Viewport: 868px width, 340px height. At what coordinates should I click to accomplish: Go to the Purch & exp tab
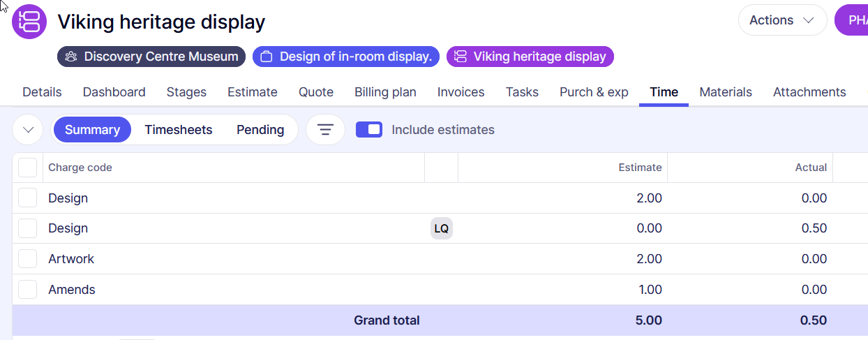tap(594, 92)
